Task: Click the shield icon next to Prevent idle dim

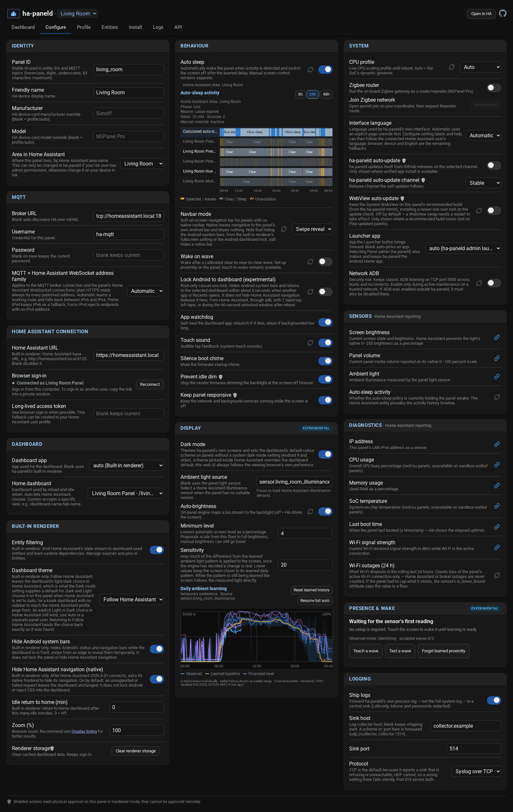Action: point(221,377)
